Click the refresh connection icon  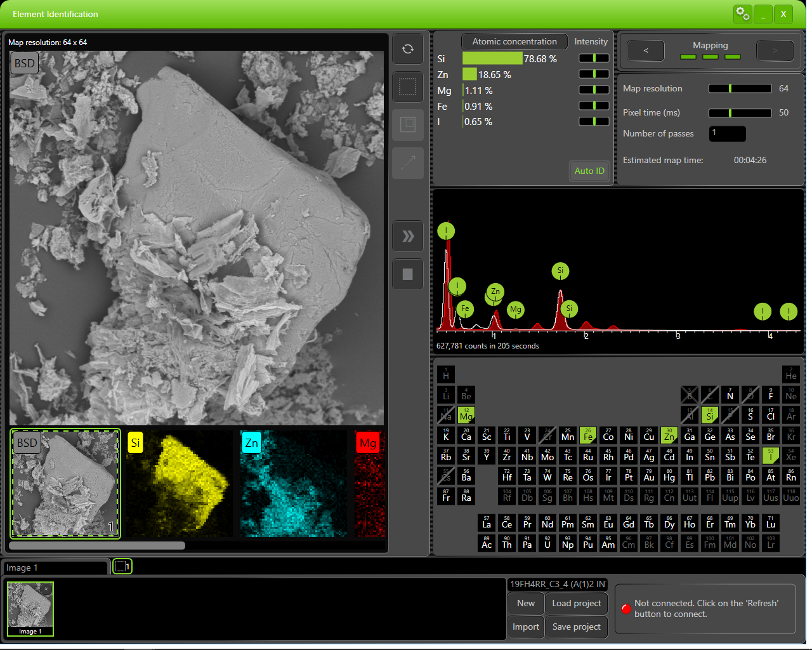pos(407,49)
